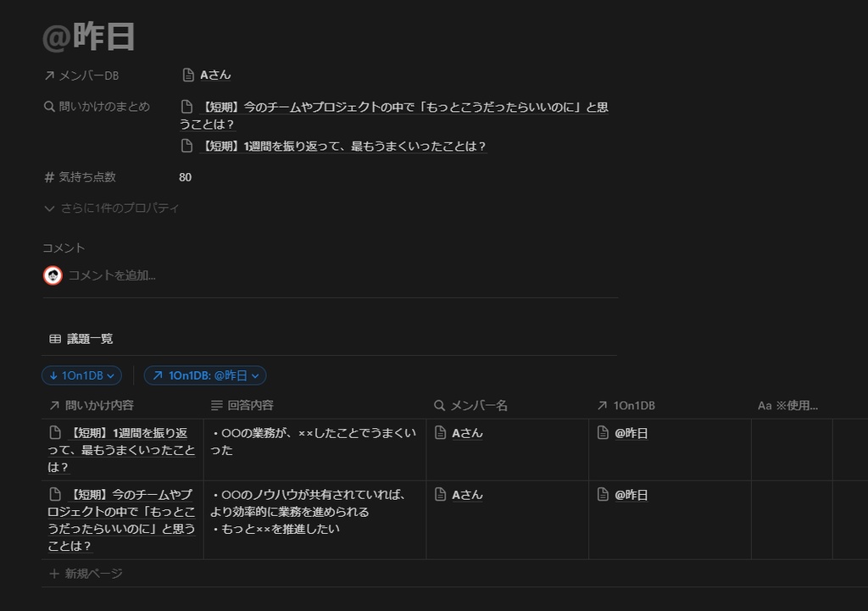The width and height of the screenshot is (868, 611).
Task: Click the magnifier icon next to 問いかけのまとめ
Action: 48,106
